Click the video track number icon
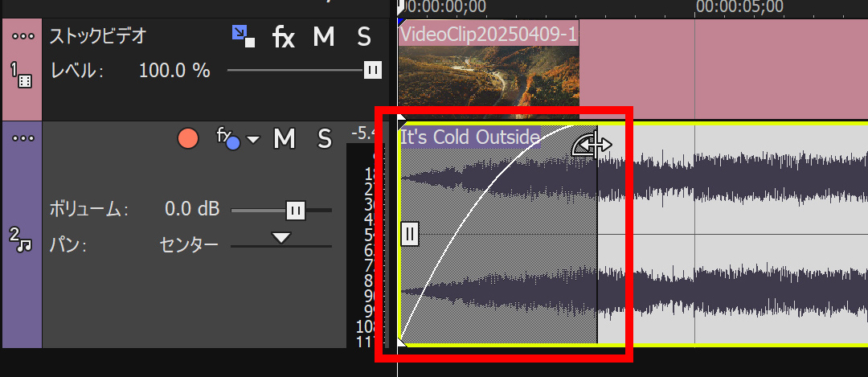The height and width of the screenshot is (377, 868). [22, 76]
